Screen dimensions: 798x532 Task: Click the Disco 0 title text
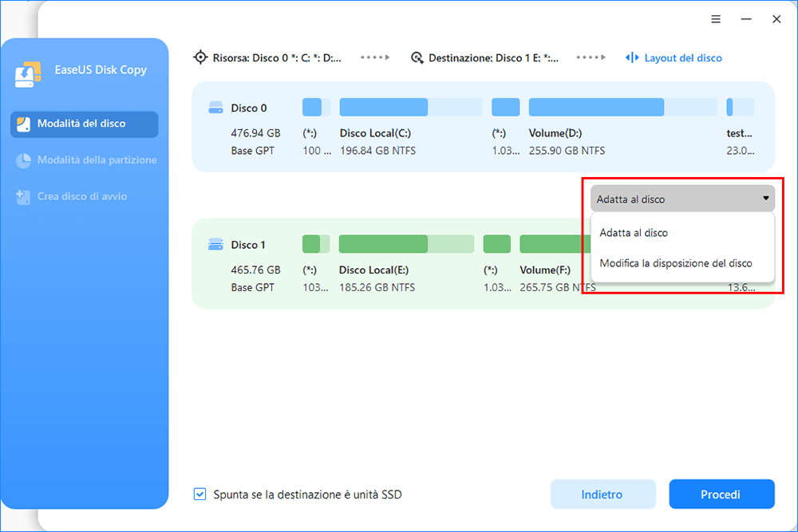click(x=249, y=108)
